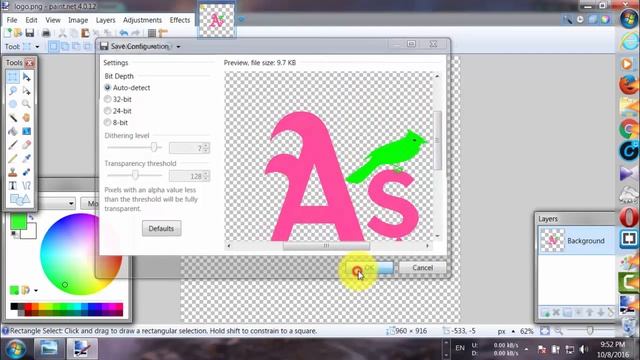640x360 pixels.
Task: Click the Paste clipboard toolbar icon
Action: [x=85, y=33]
